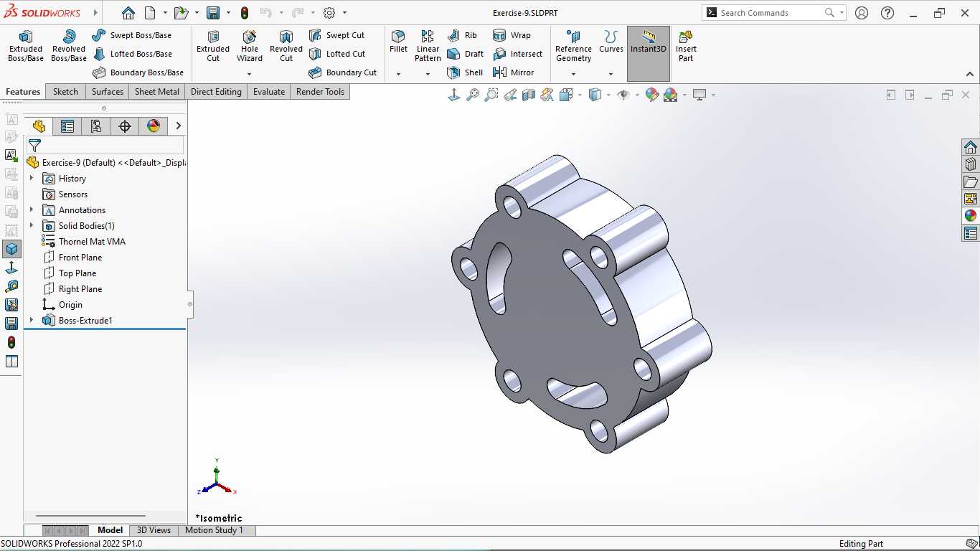Open the PropertyManager tab
Screen dimensions: 980x551
67,126
